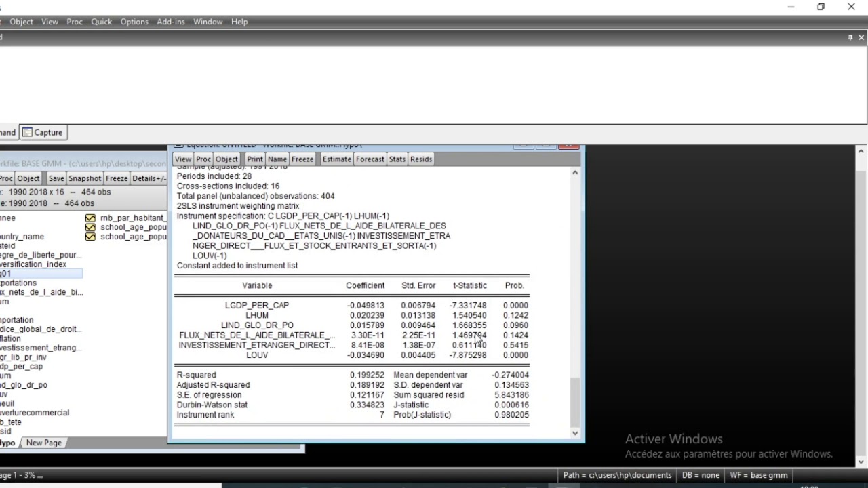
Task: Select the egre_de_liberte_pour... series
Action: pos(41,255)
